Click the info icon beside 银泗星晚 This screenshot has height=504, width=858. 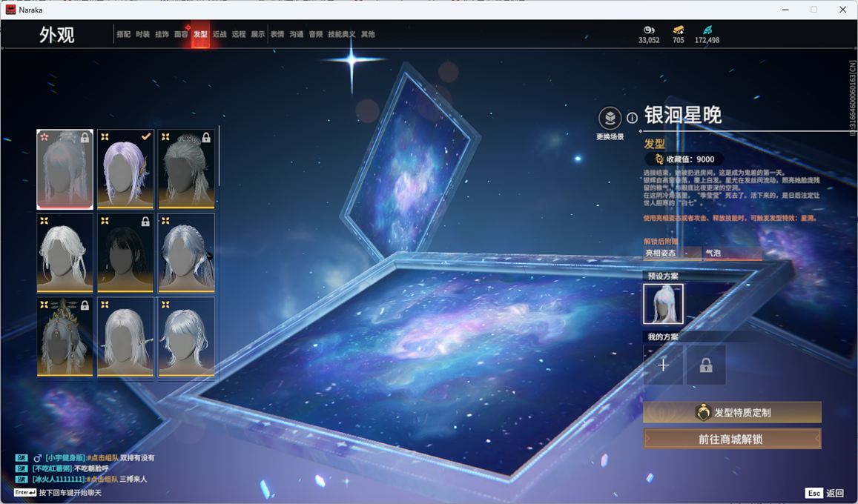point(632,118)
